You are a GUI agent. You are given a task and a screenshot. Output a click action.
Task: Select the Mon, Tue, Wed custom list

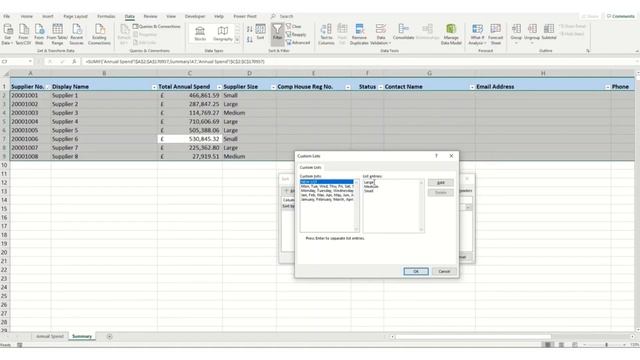coord(327,186)
